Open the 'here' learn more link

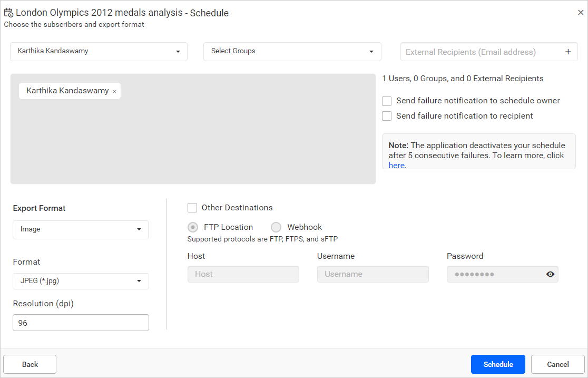click(396, 165)
